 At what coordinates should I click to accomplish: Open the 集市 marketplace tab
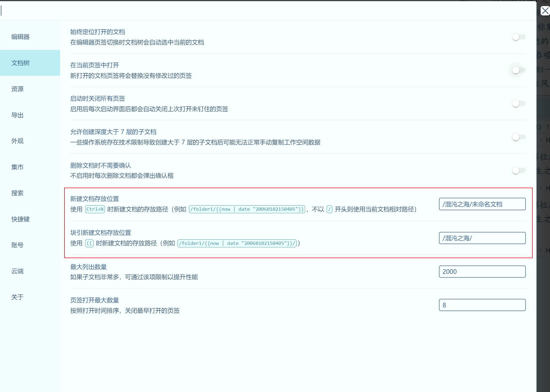(17, 167)
